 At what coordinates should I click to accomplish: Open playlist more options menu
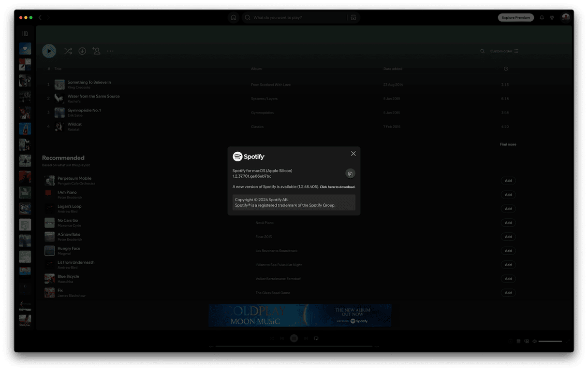(x=110, y=51)
